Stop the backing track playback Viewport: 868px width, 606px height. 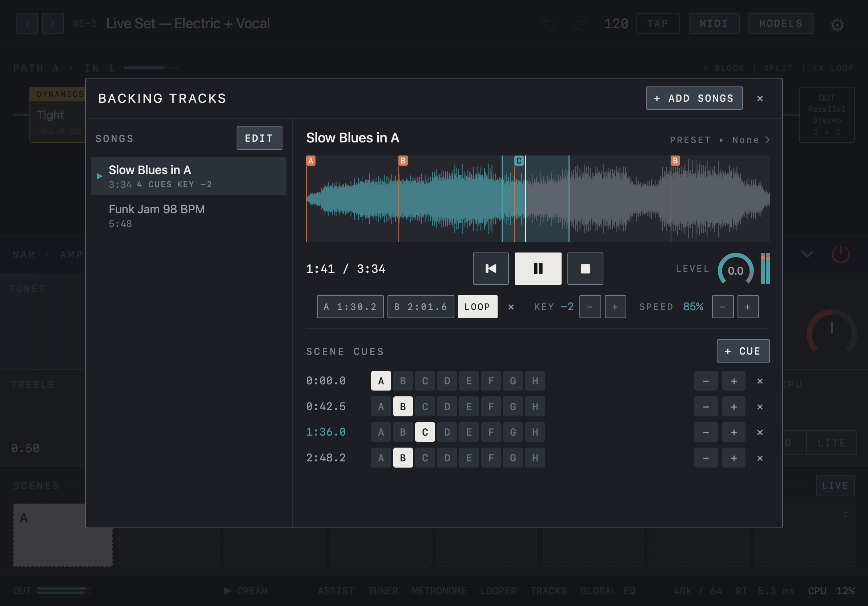[x=585, y=268]
